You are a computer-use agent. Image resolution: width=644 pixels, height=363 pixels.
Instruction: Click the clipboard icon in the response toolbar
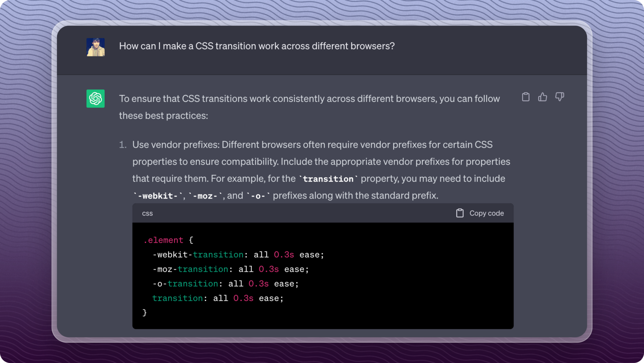pos(525,97)
